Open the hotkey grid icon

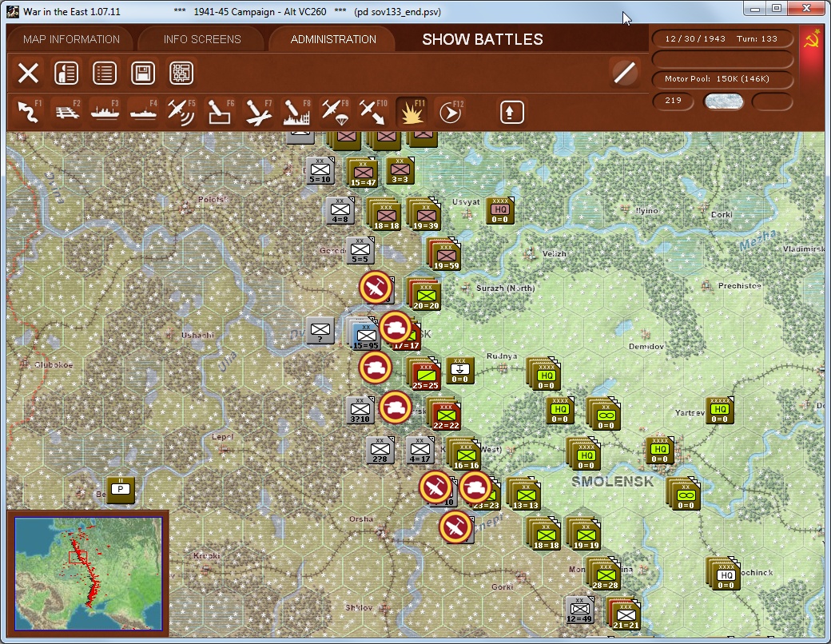click(181, 73)
